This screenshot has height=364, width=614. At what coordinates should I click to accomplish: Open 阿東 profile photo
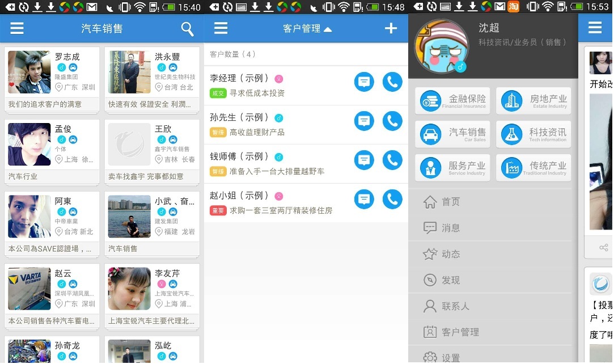pos(29,217)
